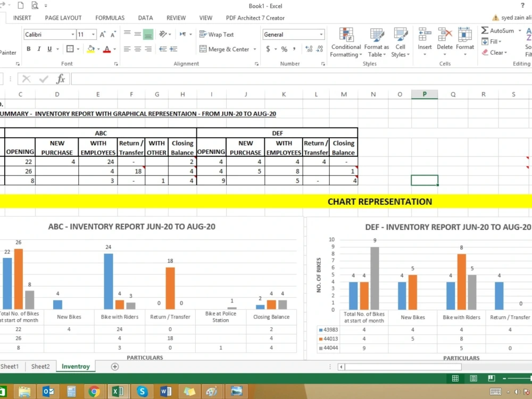Click the Orientation text angle icon
Image resolution: width=532 pixels, height=399 pixels.
163,34
